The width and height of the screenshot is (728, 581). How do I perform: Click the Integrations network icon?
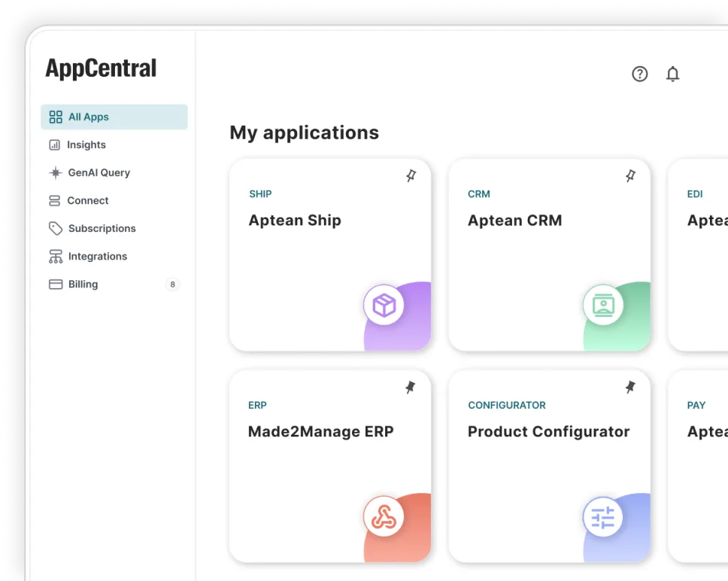click(x=56, y=257)
